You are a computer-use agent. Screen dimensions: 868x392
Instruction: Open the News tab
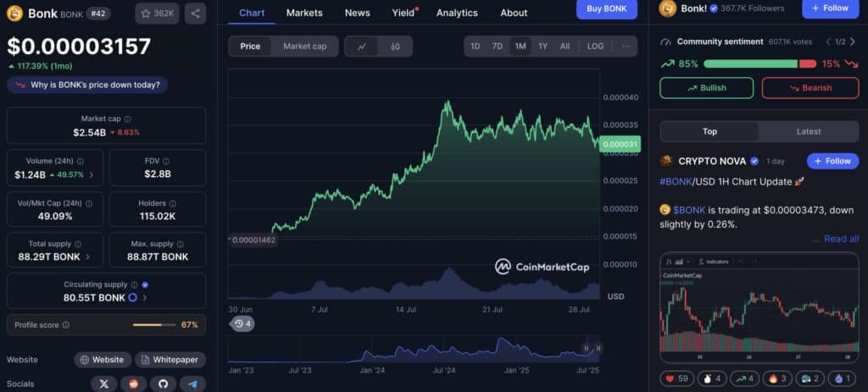[357, 13]
